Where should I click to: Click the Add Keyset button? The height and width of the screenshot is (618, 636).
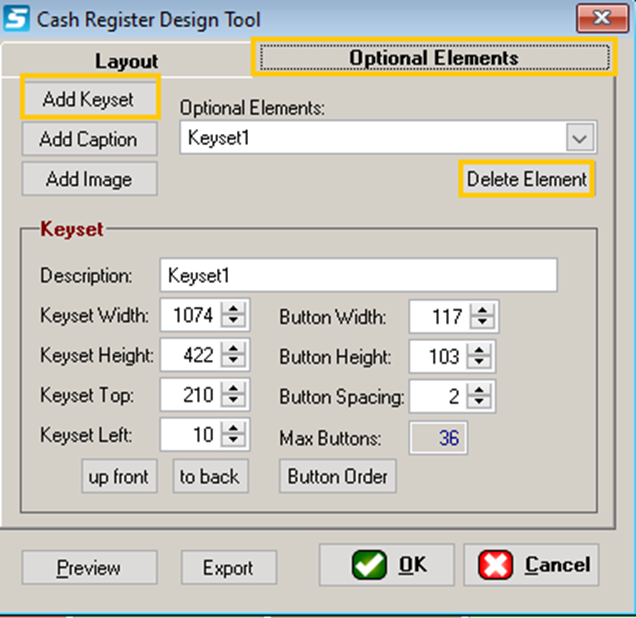pos(88,100)
